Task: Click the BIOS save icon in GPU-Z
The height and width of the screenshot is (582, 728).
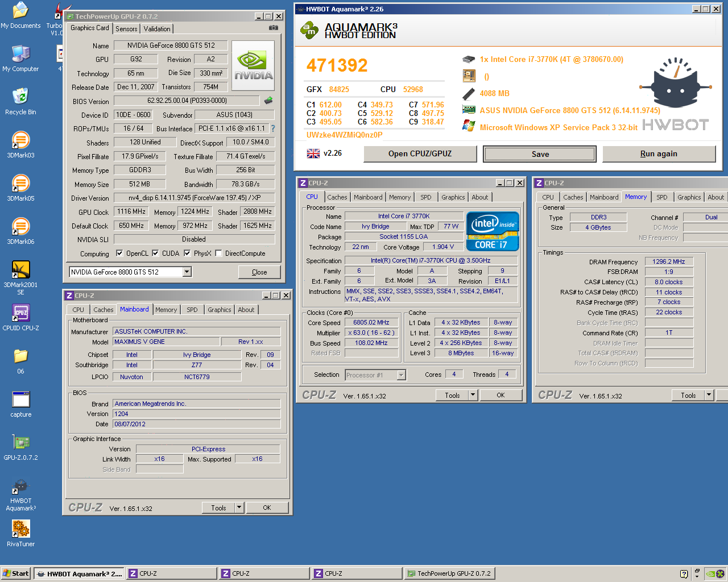Action: [x=268, y=101]
